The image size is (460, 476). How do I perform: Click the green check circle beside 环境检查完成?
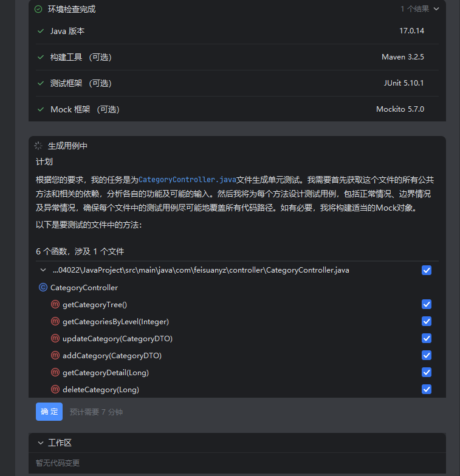(x=38, y=9)
